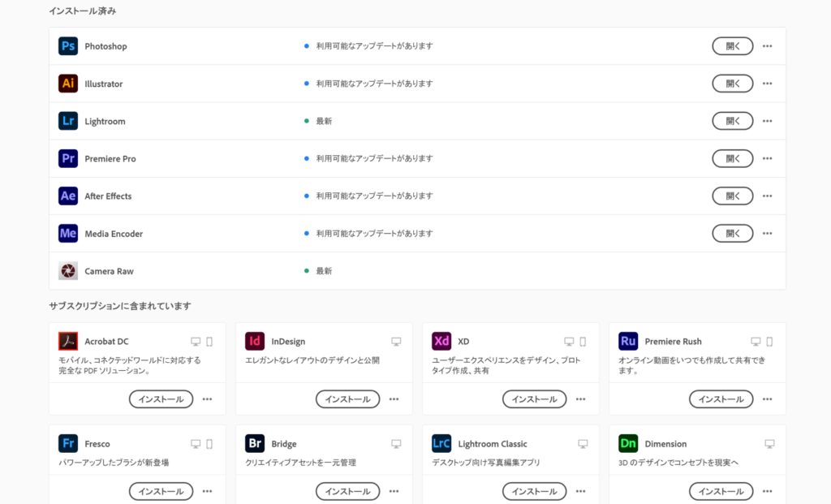Viewport: 831px width, 504px height.
Task: Launch After Effects using its 開く button
Action: [733, 196]
